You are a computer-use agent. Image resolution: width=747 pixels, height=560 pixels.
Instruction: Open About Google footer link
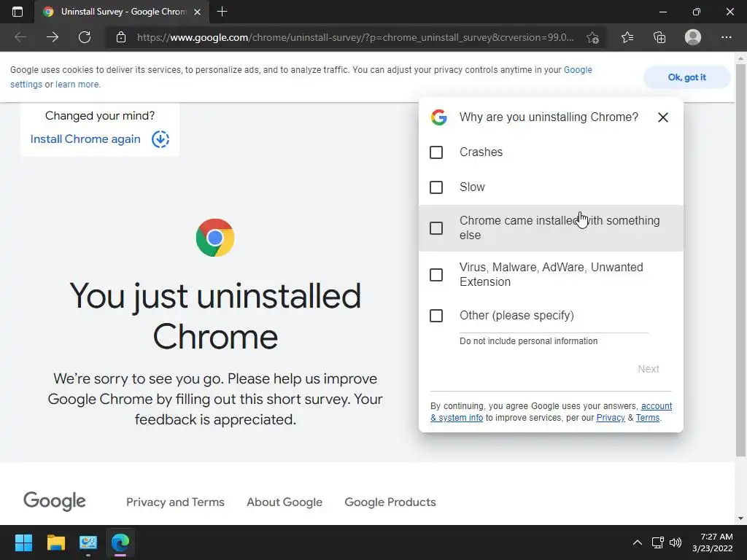pyautogui.click(x=285, y=502)
